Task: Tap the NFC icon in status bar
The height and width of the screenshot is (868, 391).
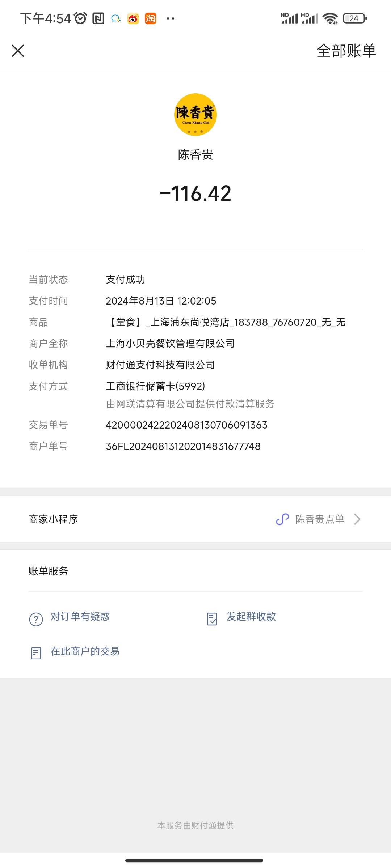Action: point(98,18)
